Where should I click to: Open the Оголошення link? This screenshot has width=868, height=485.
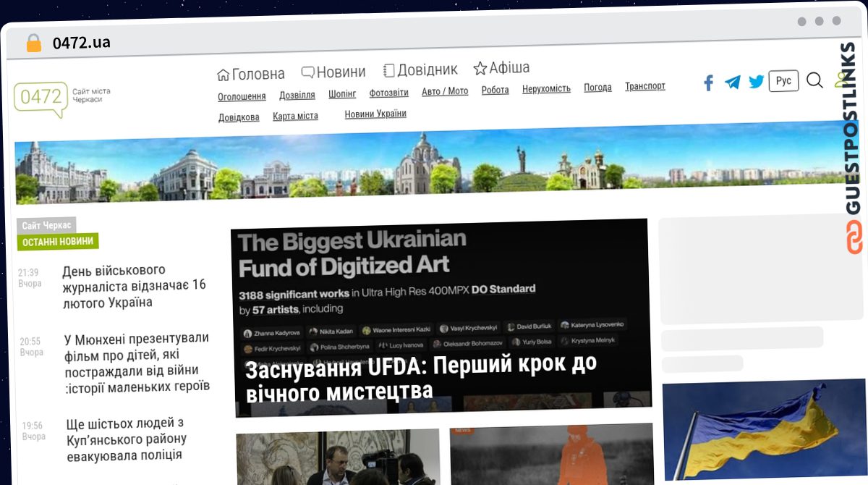(x=242, y=96)
